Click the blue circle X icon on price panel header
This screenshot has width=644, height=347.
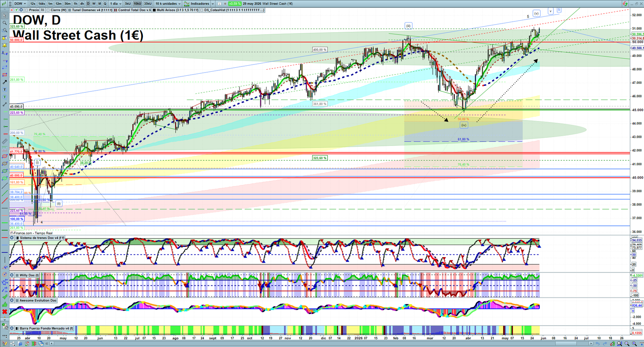(x=21, y=10)
